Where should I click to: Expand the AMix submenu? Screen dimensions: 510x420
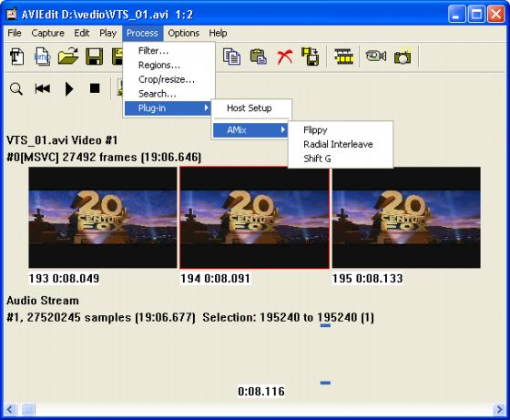[250, 129]
